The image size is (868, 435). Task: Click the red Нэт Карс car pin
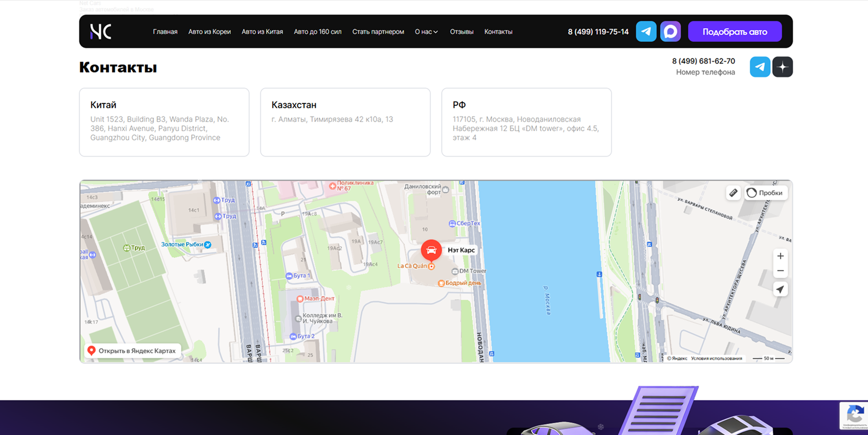point(431,250)
